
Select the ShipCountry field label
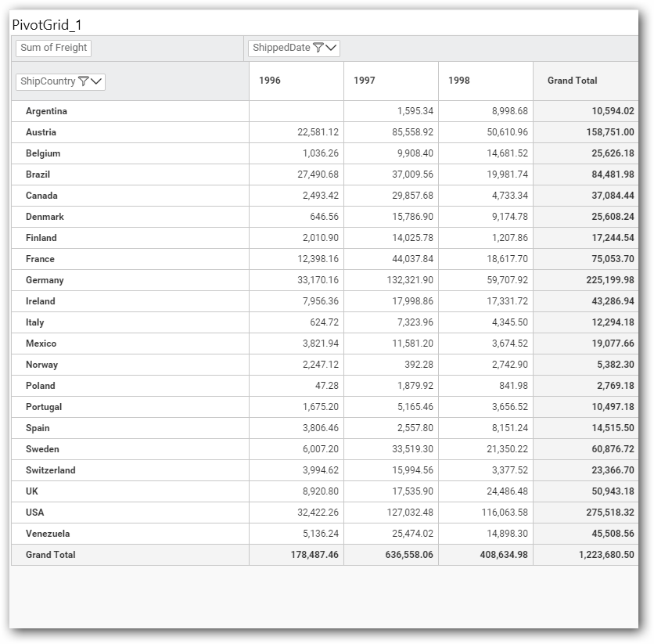click(48, 81)
